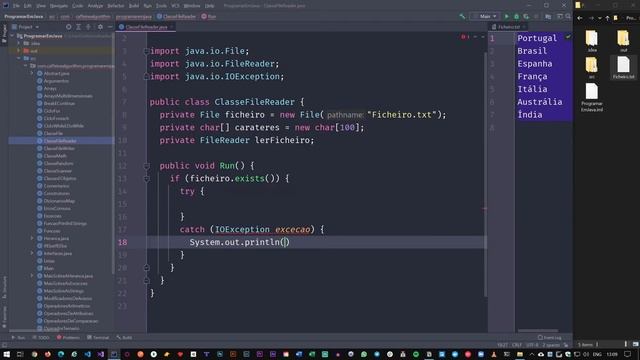Select the Ficheiro.txt editor tab

509,27
